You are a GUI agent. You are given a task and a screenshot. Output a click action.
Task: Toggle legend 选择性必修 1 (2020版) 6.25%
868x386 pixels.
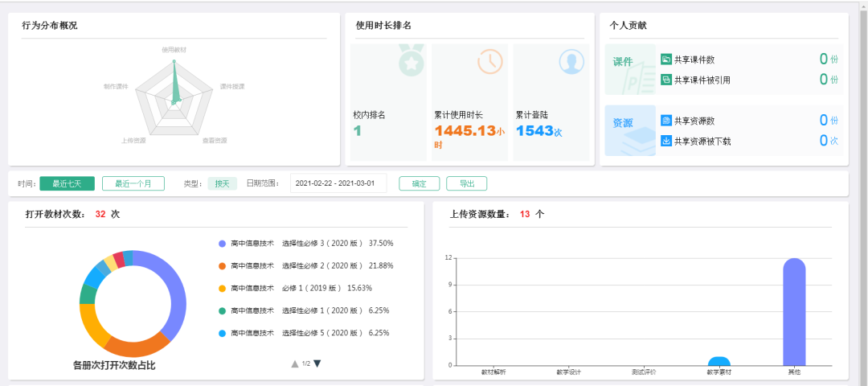304,310
